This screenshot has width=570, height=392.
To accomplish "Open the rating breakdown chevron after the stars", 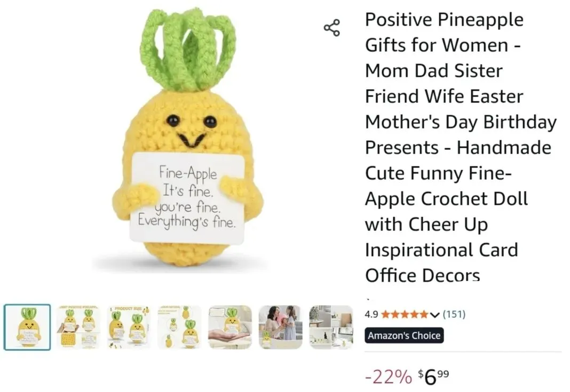I will 434,314.
